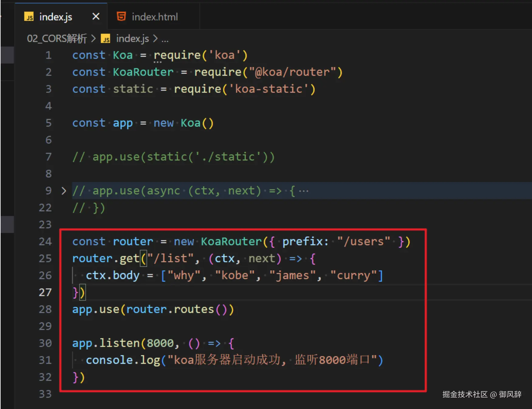
Task: Open the breadcrumb ellipsis symbol list
Action: click(x=165, y=39)
